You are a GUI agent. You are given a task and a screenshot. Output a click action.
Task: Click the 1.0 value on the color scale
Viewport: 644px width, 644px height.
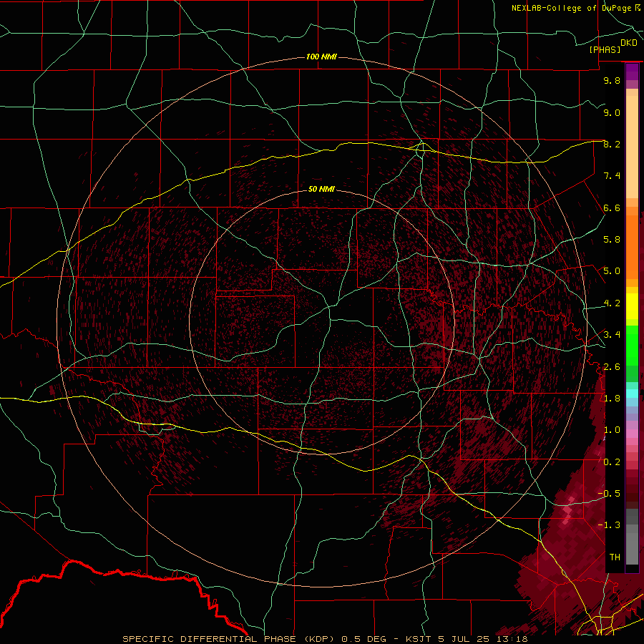pyautogui.click(x=612, y=430)
